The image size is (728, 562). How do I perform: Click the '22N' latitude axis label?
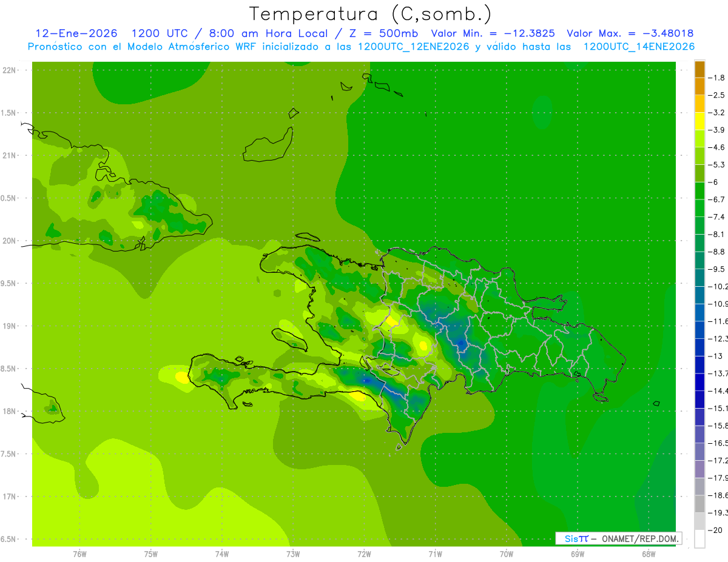[9, 70]
